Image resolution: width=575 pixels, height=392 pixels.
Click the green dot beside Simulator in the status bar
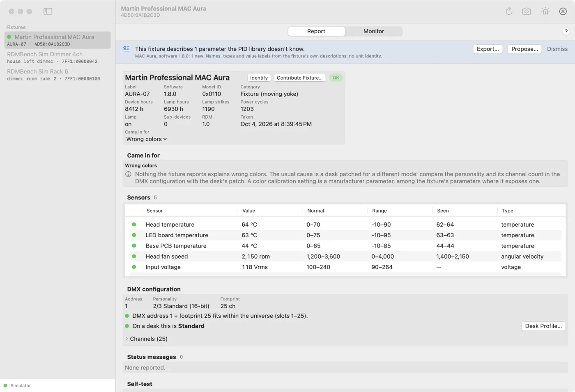pos(5,385)
